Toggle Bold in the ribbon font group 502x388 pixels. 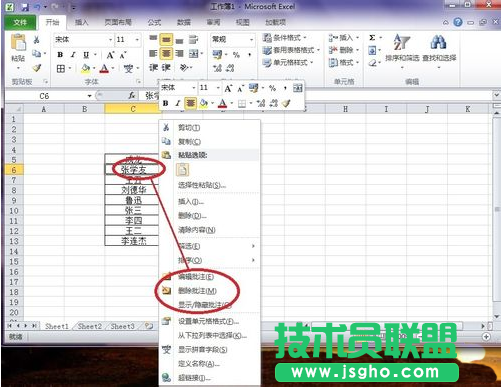coord(60,55)
